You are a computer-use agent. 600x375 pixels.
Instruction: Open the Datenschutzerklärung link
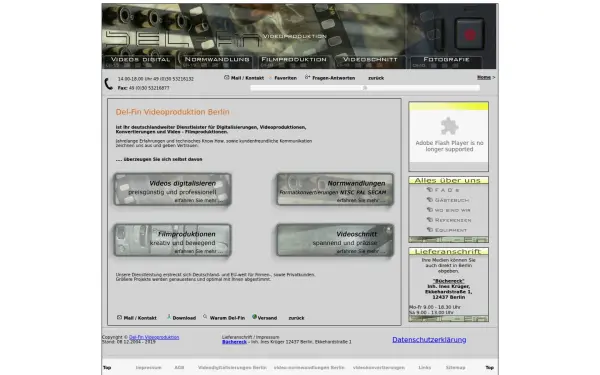[x=429, y=340]
